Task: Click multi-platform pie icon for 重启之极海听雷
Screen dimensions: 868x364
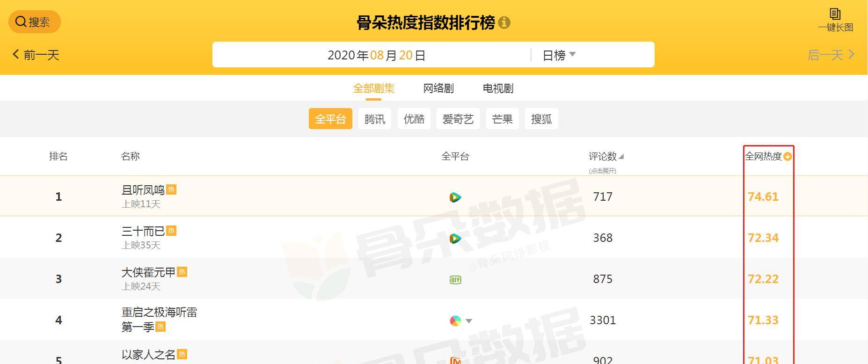Action: [x=455, y=321]
